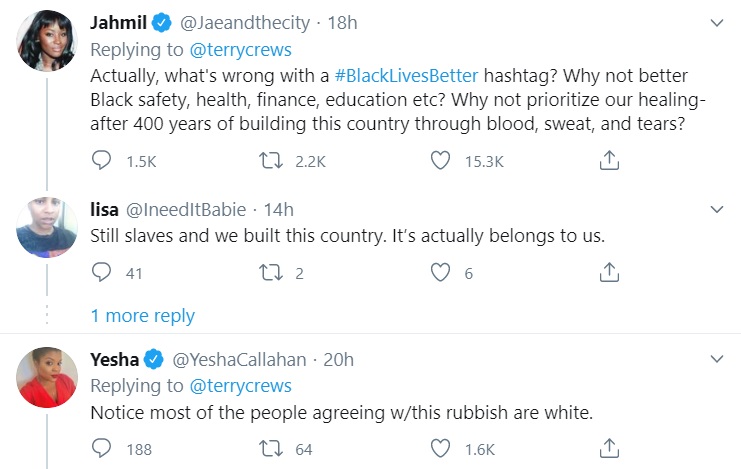Open the more-options chevron on Jahmil's tweet
The image size is (741, 469).
click(716, 22)
